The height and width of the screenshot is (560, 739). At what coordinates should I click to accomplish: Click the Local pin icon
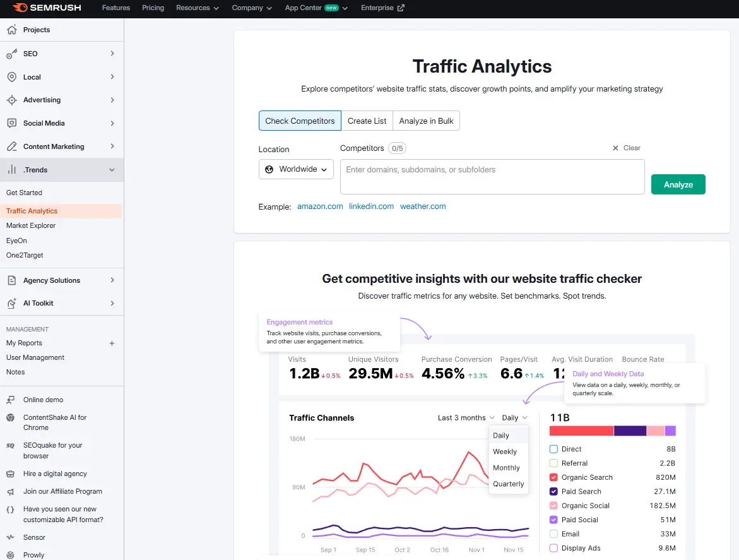coord(12,77)
